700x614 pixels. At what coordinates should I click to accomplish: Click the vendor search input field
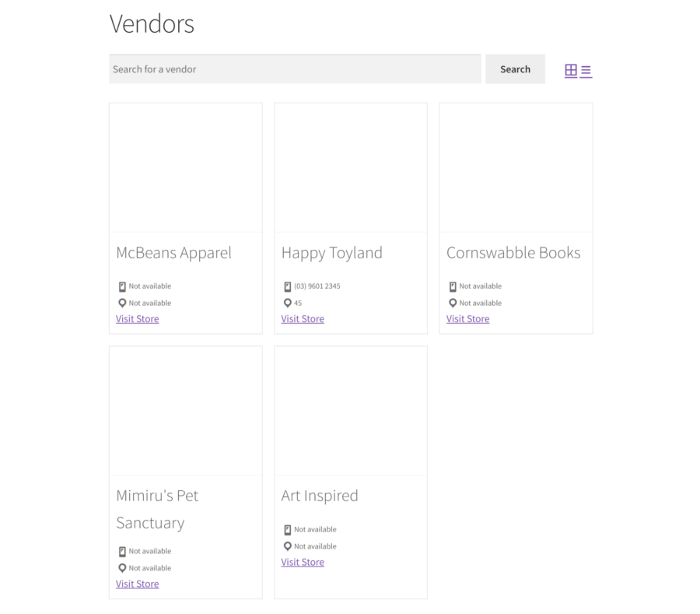(x=295, y=68)
